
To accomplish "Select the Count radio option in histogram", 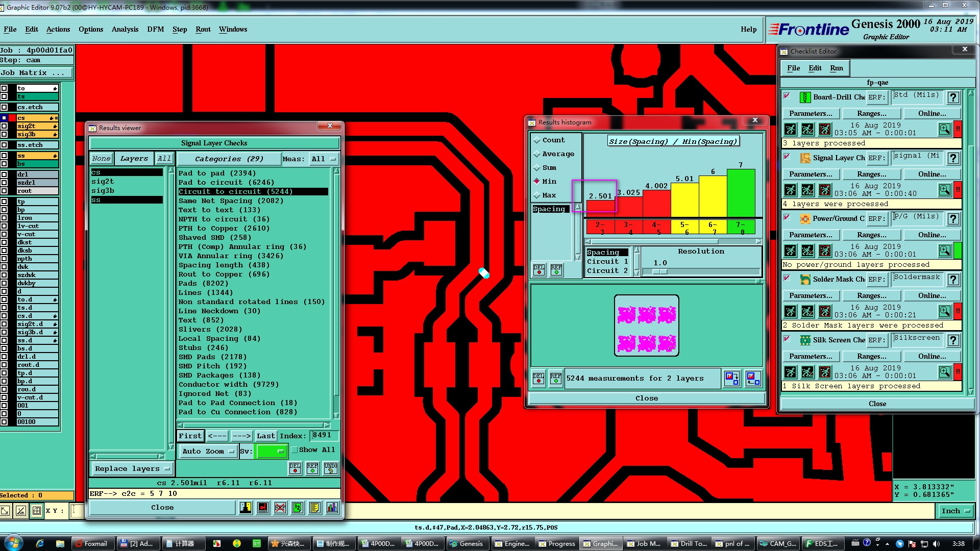I will click(537, 140).
